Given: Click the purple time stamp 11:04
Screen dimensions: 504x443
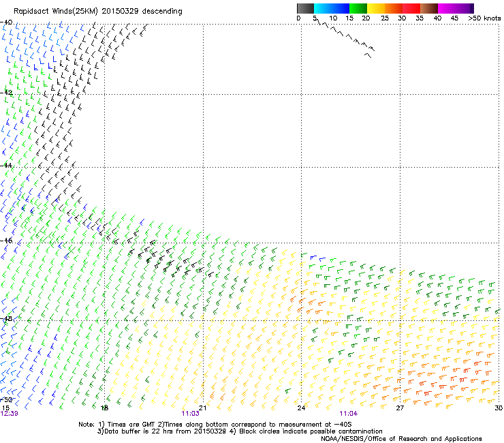Looking at the screenshot, I should coord(349,414).
